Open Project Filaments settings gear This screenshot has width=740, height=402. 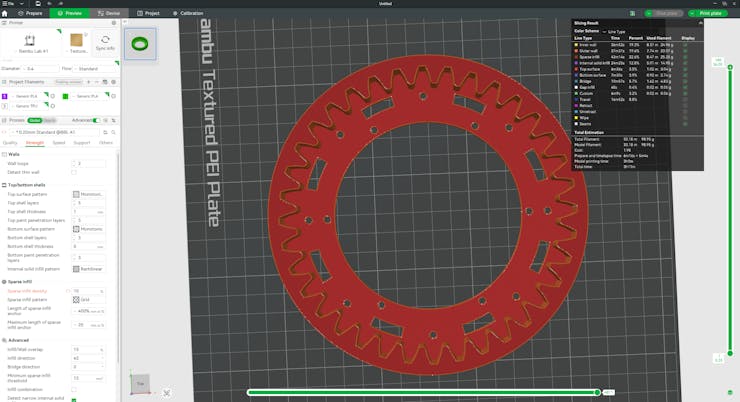(x=114, y=82)
